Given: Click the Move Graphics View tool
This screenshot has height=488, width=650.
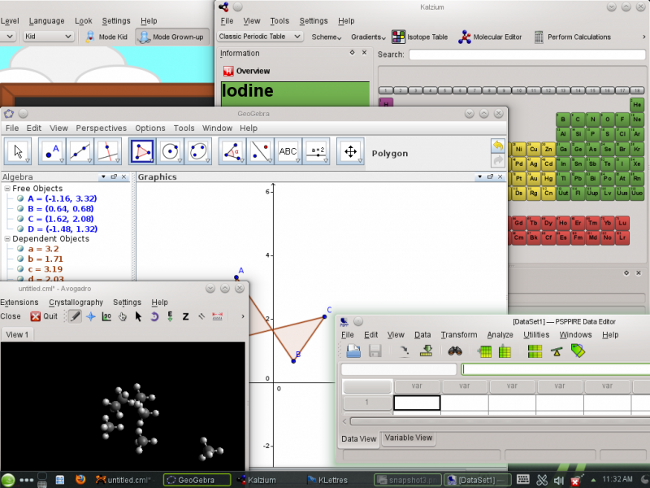Looking at the screenshot, I should [350, 151].
